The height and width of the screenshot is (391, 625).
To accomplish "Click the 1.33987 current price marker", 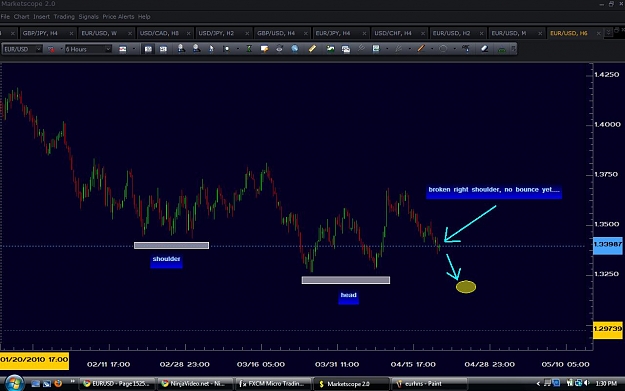I will (608, 245).
